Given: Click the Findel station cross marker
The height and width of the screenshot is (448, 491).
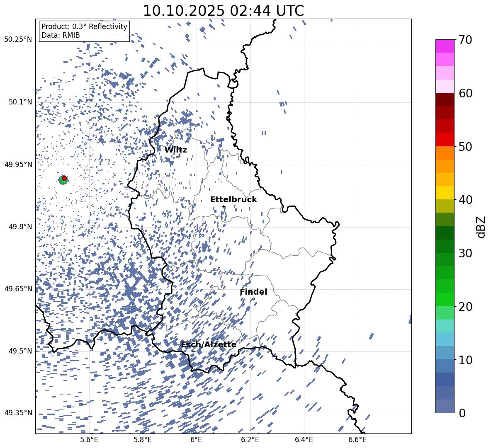Looking at the screenshot, I should tap(253, 299).
